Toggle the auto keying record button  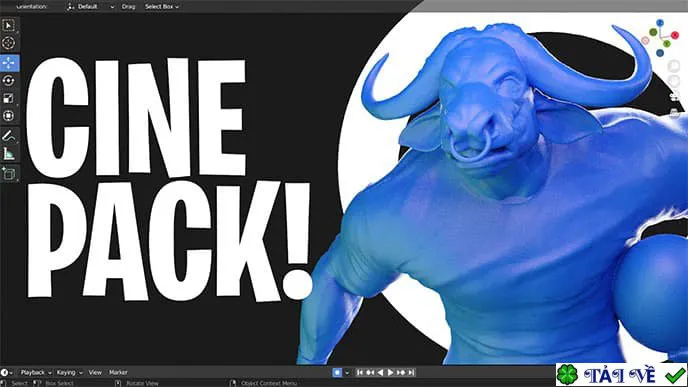[x=337, y=373]
